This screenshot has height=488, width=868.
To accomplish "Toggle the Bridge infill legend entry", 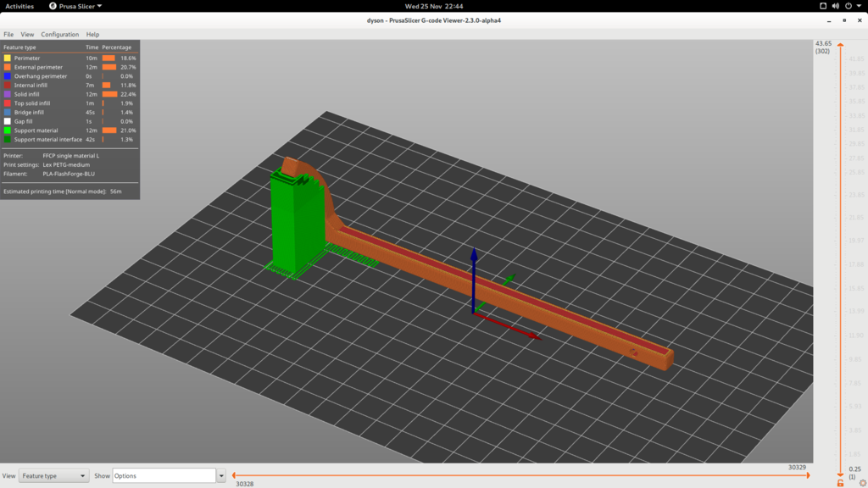I will (70, 113).
